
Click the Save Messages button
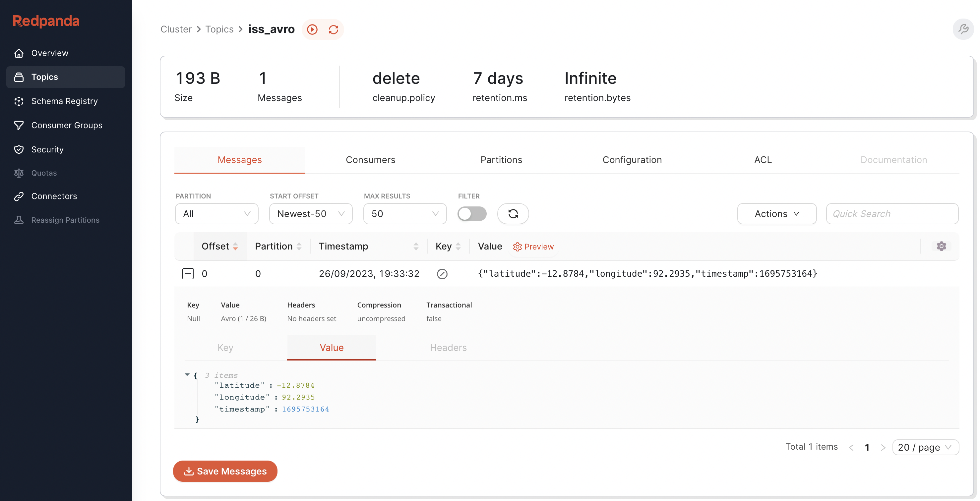[225, 471]
